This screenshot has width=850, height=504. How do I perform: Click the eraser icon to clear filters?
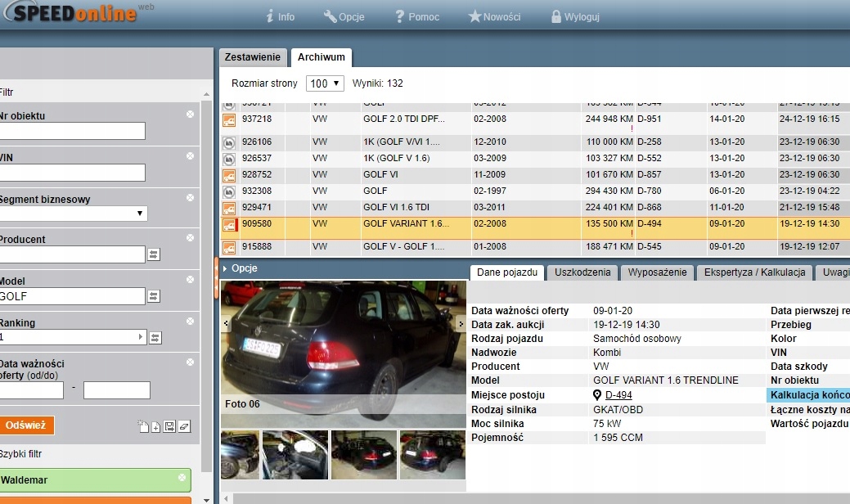click(x=184, y=426)
